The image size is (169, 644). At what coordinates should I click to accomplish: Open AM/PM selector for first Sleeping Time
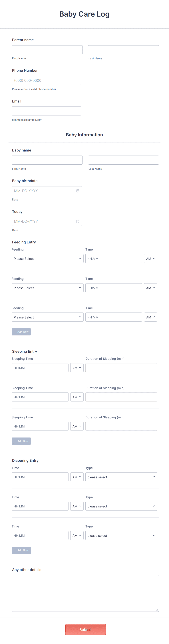click(x=77, y=367)
